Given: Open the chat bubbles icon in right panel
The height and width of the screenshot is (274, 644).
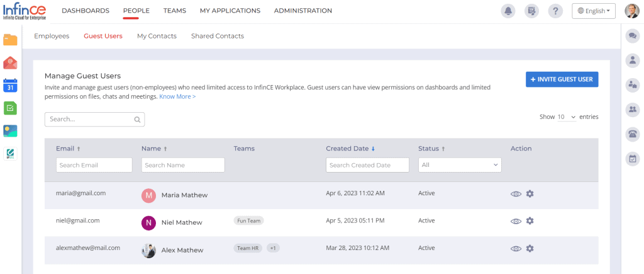Looking at the screenshot, I should point(632,37).
